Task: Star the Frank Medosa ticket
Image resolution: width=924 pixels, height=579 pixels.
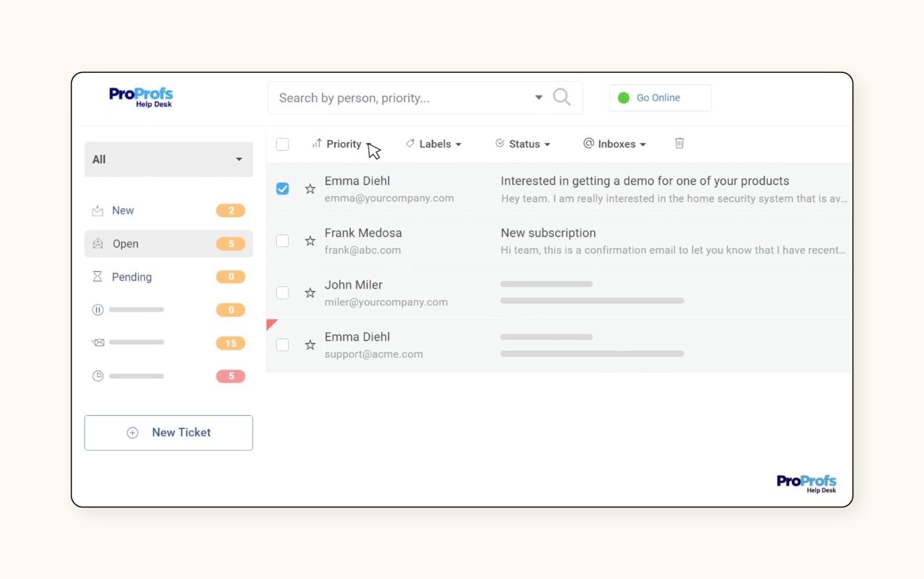Action: click(x=310, y=241)
